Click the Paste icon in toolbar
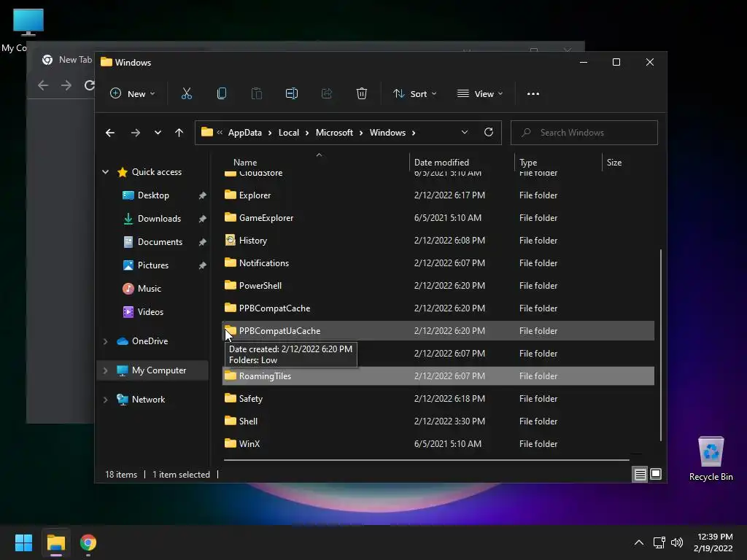 coord(256,94)
